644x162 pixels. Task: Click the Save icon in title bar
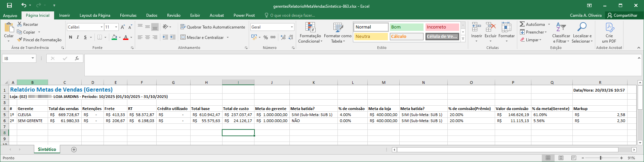coord(9,5)
